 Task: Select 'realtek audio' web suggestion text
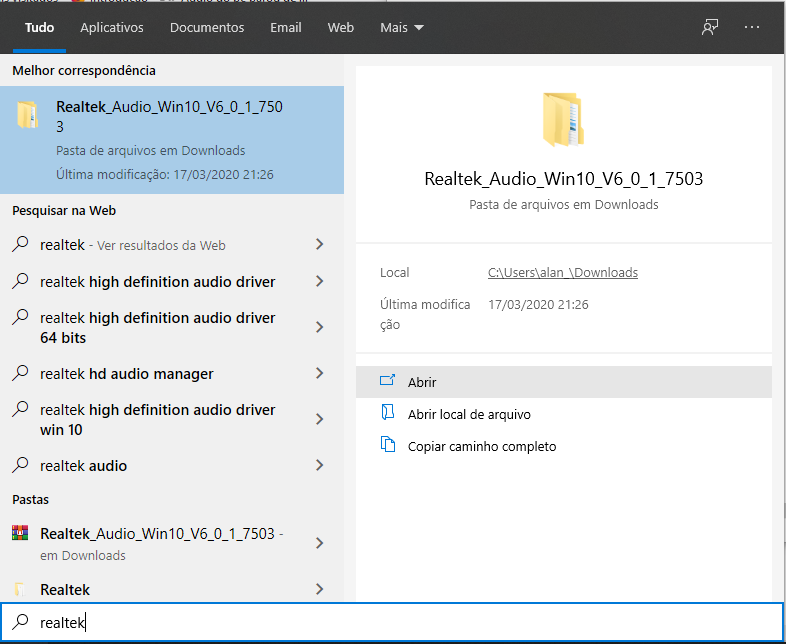click(x=83, y=466)
